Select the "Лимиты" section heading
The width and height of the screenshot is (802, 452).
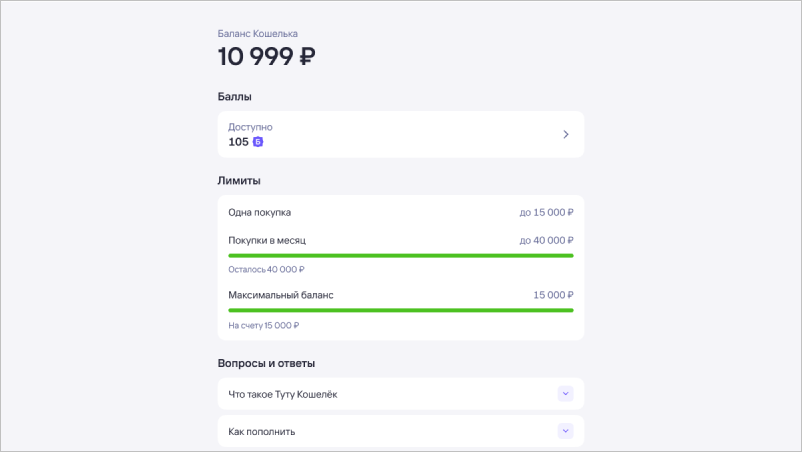pos(239,181)
